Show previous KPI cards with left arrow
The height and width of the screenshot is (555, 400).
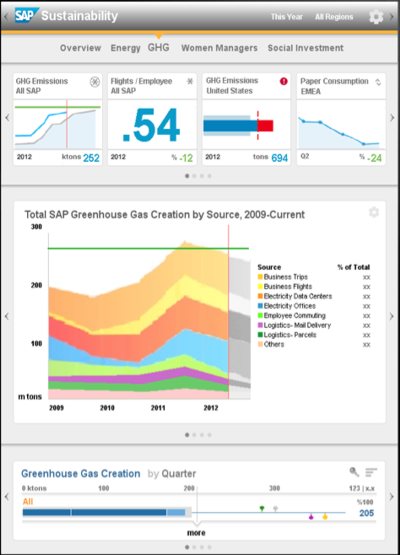click(x=7, y=118)
